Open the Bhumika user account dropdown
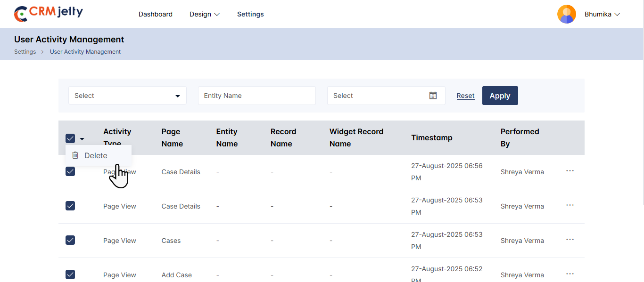This screenshot has width=644, height=282. pyautogui.click(x=602, y=14)
